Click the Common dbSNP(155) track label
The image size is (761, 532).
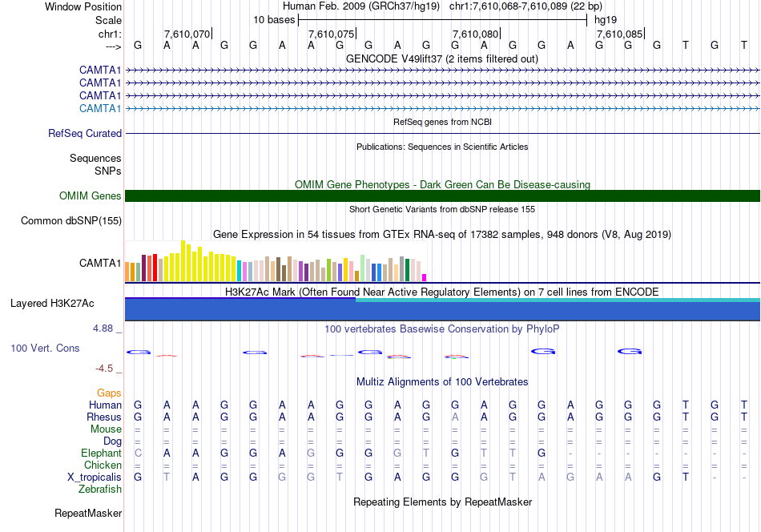coord(71,221)
